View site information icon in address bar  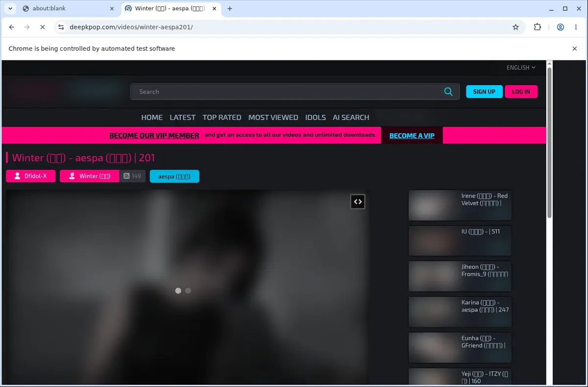pyautogui.click(x=60, y=27)
